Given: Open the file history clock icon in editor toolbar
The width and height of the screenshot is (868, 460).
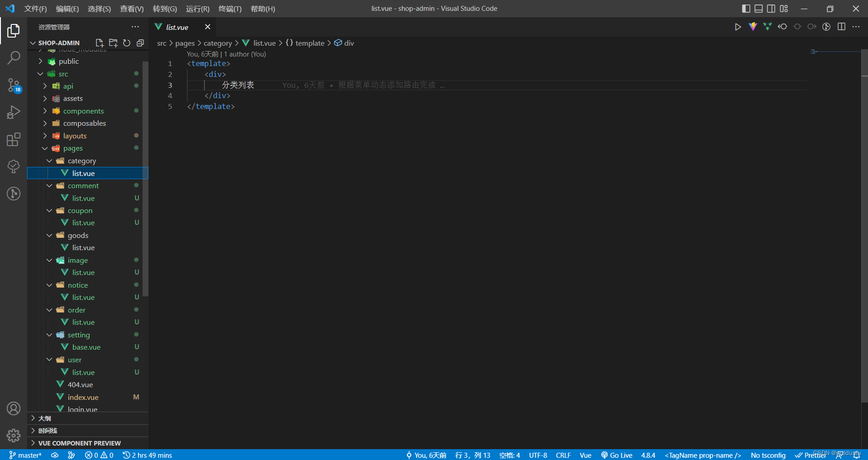Looking at the screenshot, I should point(826,27).
